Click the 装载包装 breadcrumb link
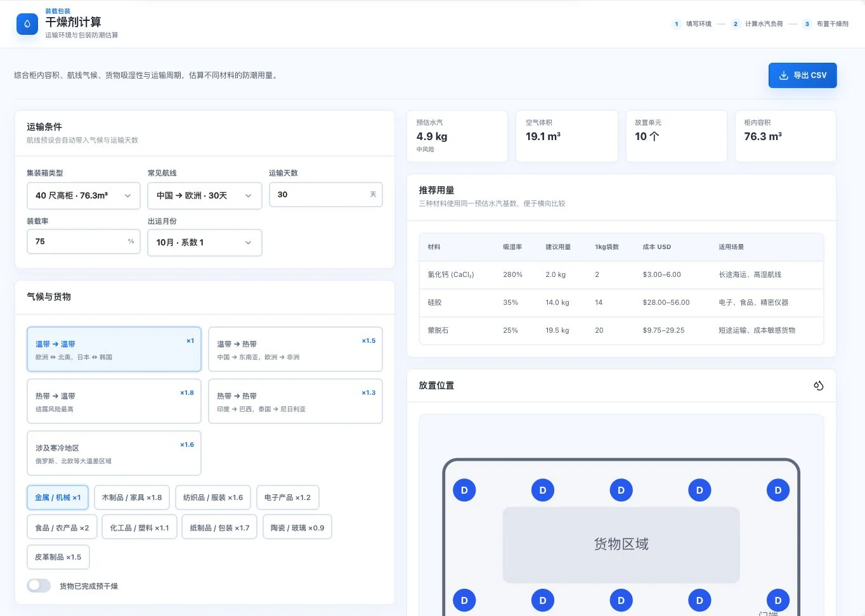 [58, 11]
